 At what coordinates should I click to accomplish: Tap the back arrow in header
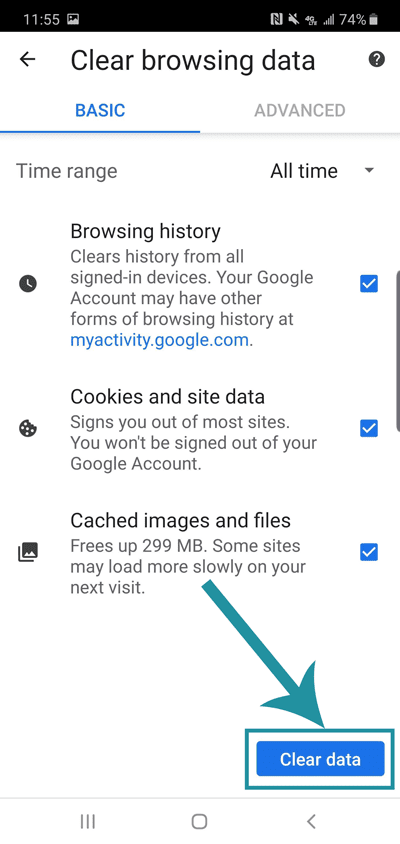pyautogui.click(x=27, y=59)
